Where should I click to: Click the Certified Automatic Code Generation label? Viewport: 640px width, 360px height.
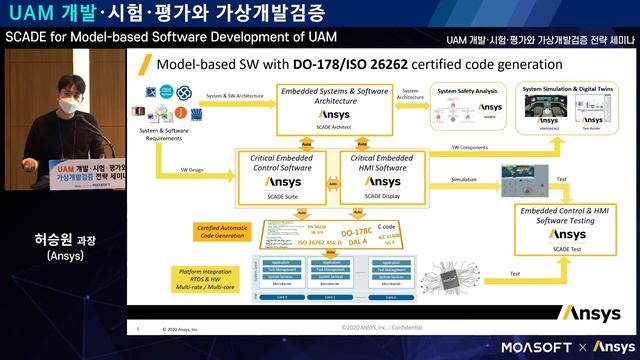[222, 232]
